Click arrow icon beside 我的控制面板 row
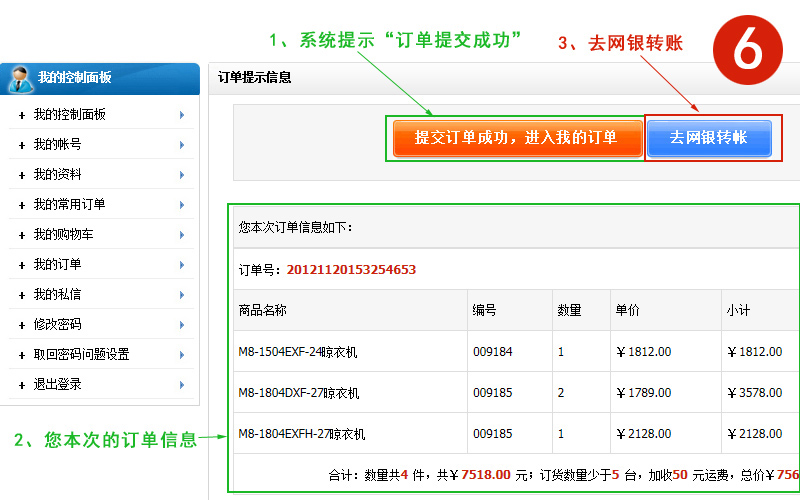Screen dimensions: 800x500 tap(182, 115)
